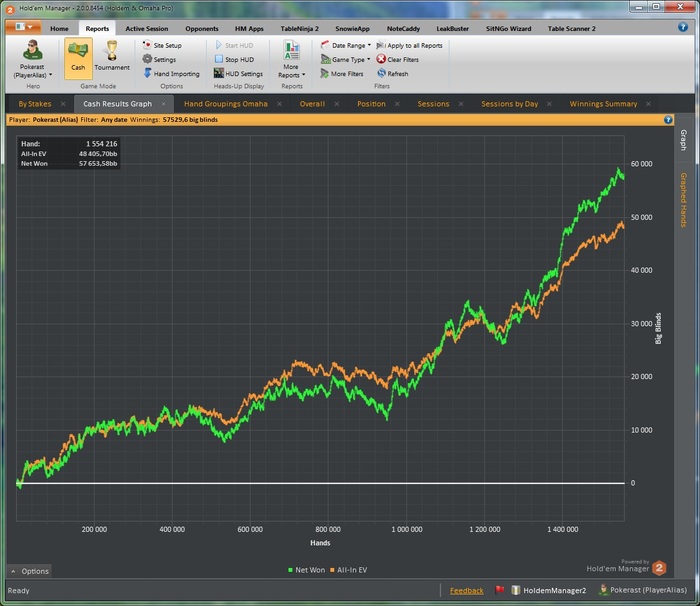Click Clear Filters
Screen dimensions: 700x606
(x=397, y=59)
